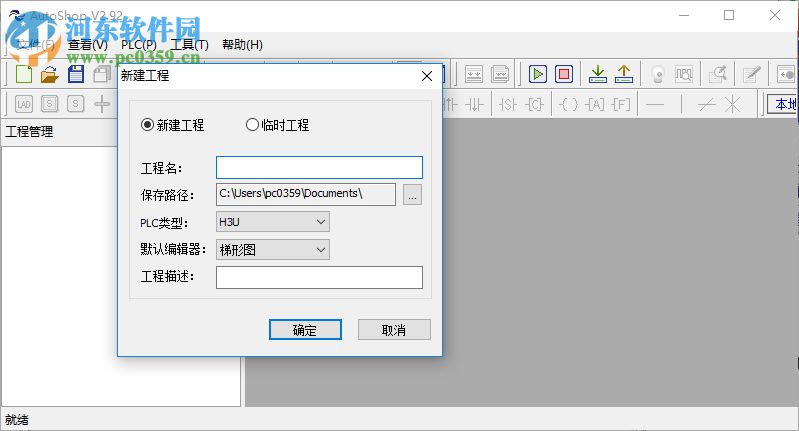Image resolution: width=799 pixels, height=431 pixels.
Task: Select the 新建工程 radio button
Action: point(147,125)
